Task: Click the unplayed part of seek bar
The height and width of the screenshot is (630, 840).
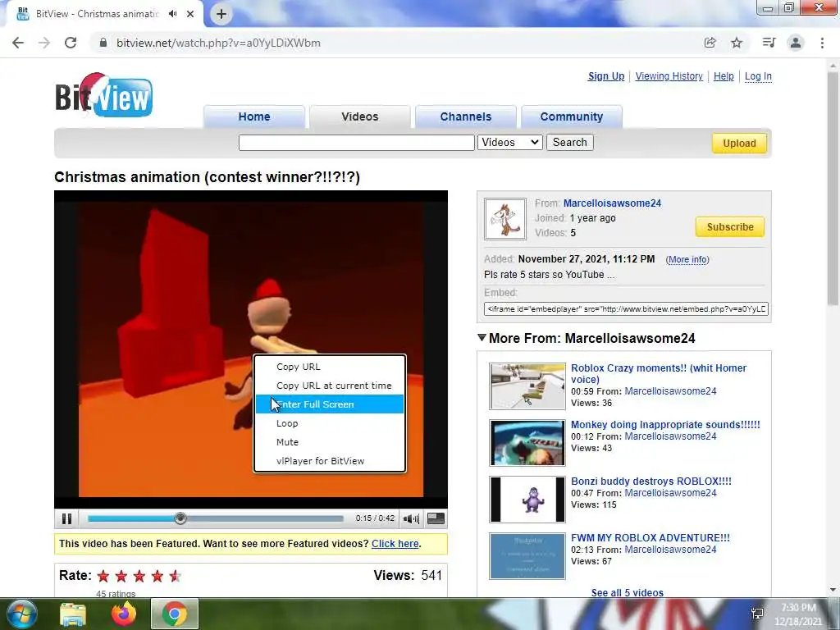Action: [x=265, y=518]
